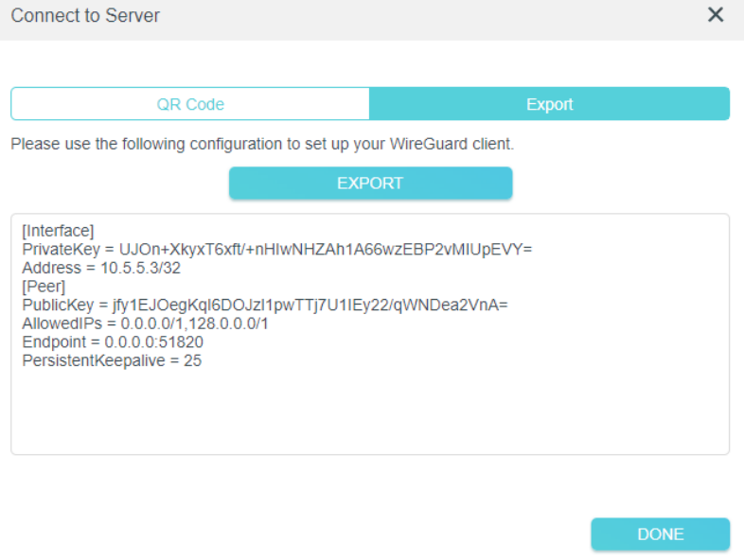The width and height of the screenshot is (744, 560).
Task: Click the Address = 10.5.5.3/32 line
Action: [x=101, y=268]
